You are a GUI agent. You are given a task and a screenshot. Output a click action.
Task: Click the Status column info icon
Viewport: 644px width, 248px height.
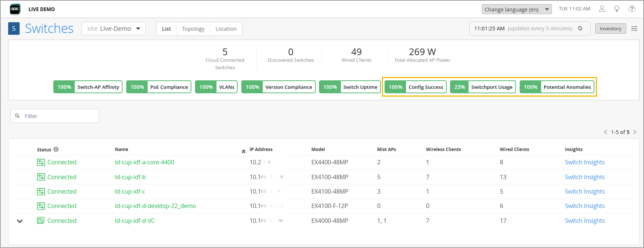click(x=56, y=149)
